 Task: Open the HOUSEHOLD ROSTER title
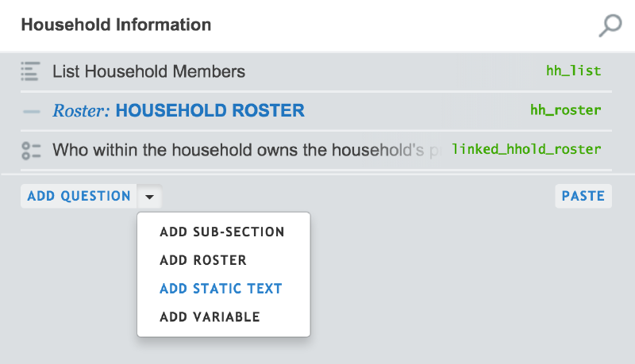tap(210, 111)
